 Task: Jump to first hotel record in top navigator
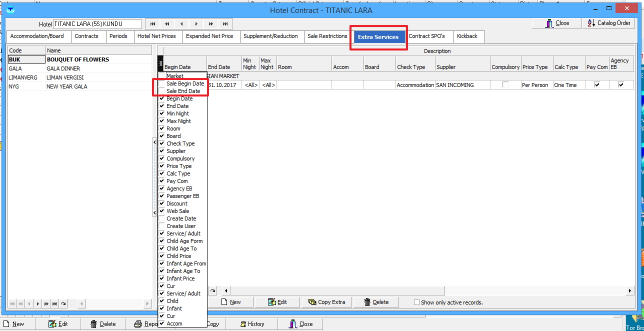(x=153, y=24)
